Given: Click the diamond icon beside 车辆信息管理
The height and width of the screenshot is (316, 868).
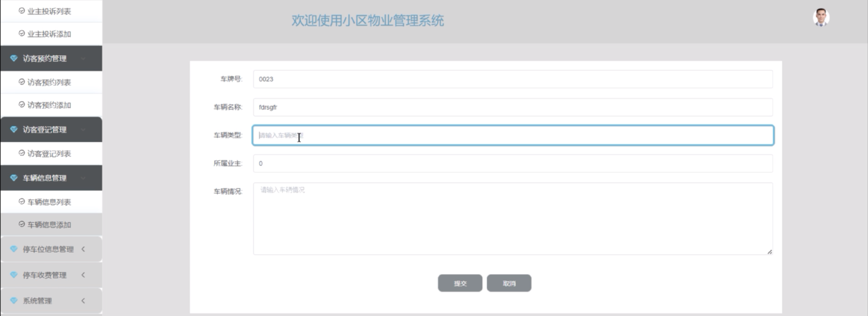Looking at the screenshot, I should tap(14, 177).
